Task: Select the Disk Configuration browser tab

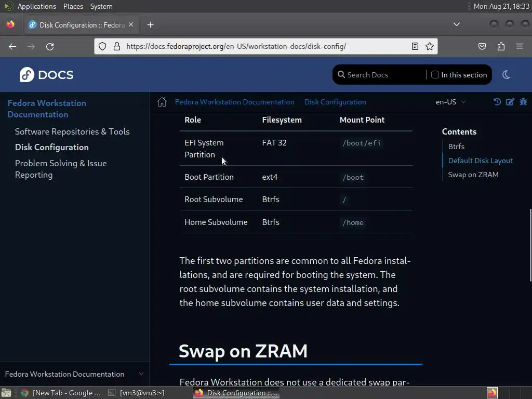Action: [82, 25]
